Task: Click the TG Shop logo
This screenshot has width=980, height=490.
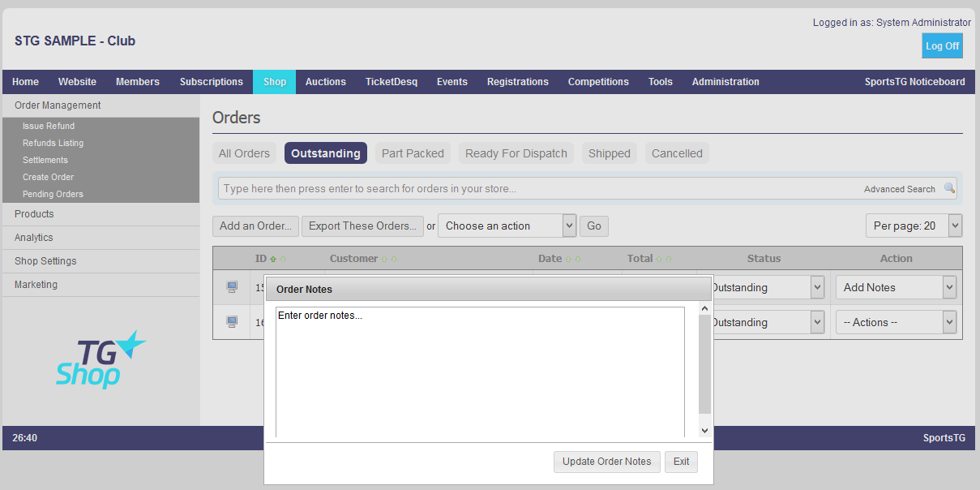Action: (101, 359)
